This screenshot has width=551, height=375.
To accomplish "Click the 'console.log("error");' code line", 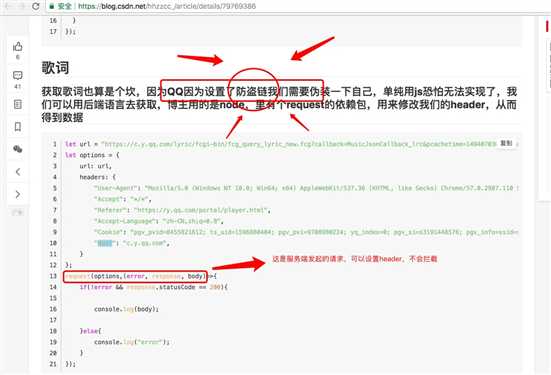I will (132, 342).
